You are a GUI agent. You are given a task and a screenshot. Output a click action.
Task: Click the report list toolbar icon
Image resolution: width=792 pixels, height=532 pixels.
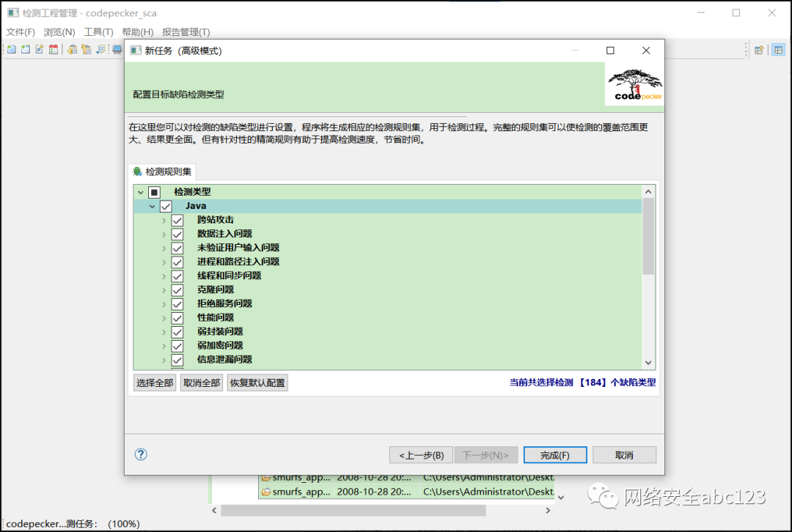coord(100,49)
